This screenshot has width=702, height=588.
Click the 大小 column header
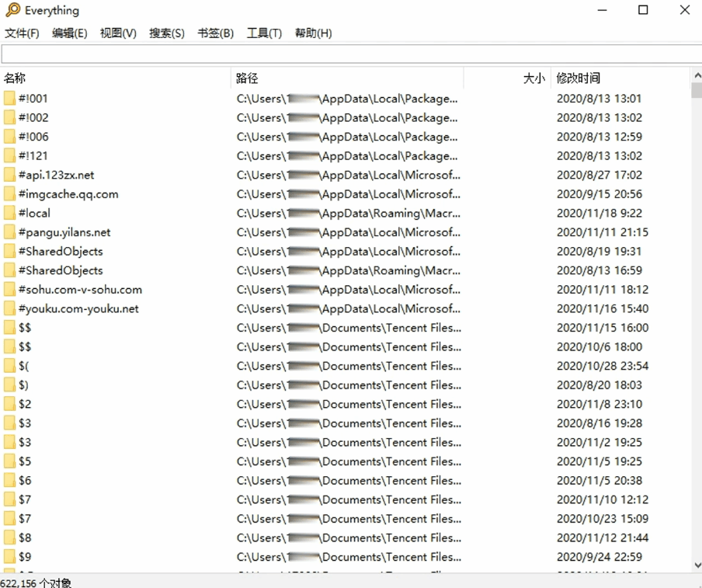(x=533, y=78)
